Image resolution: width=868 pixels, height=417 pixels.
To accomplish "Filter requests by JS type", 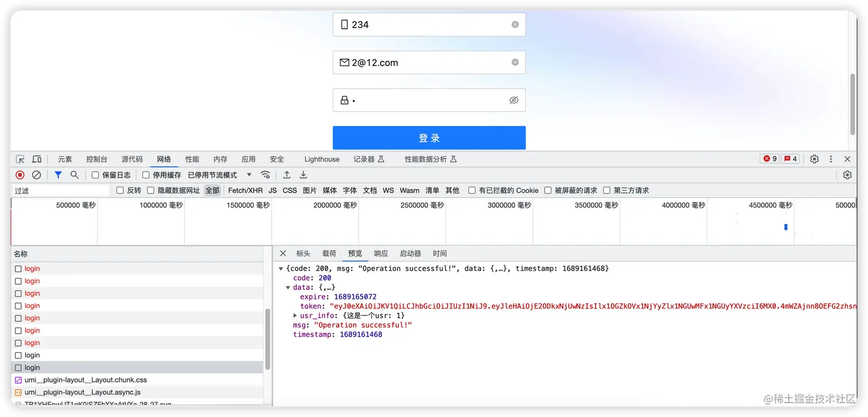I will pos(273,190).
